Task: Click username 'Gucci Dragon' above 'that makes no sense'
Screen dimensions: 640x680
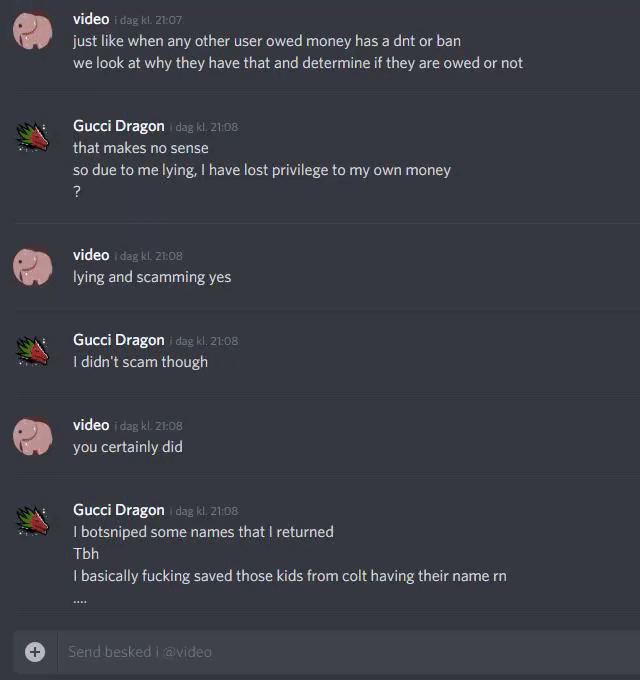Action: pos(119,126)
